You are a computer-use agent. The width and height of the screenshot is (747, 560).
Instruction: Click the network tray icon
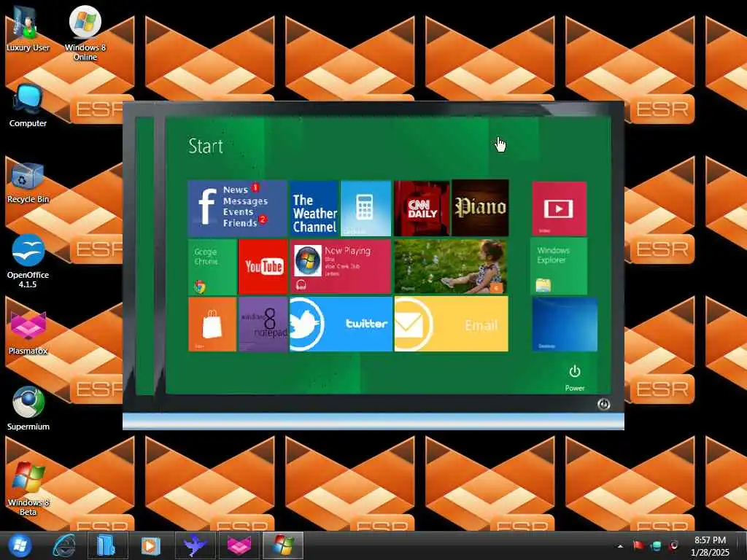point(656,545)
